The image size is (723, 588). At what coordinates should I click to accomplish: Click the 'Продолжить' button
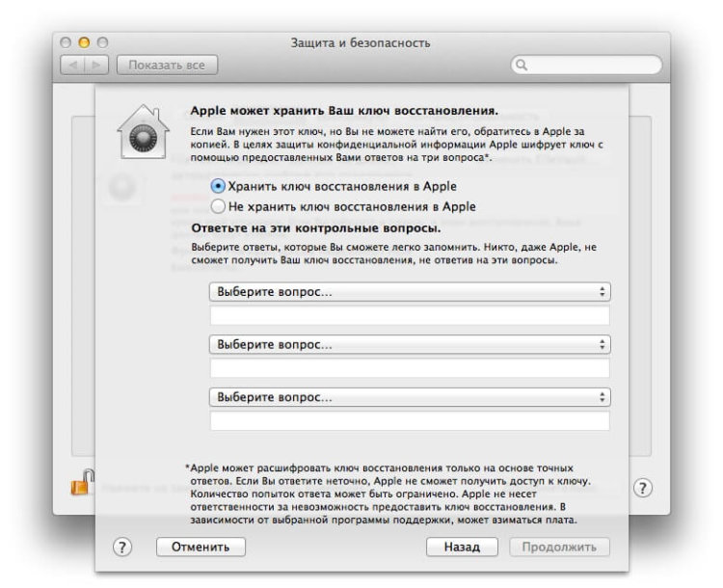click(x=559, y=547)
